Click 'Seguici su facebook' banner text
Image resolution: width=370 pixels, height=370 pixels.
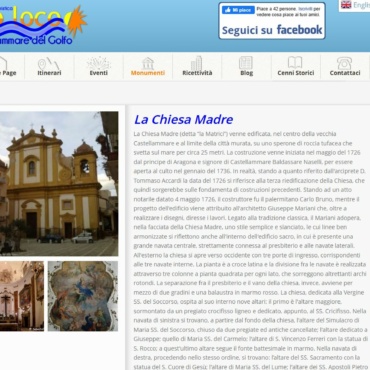pos(272,30)
